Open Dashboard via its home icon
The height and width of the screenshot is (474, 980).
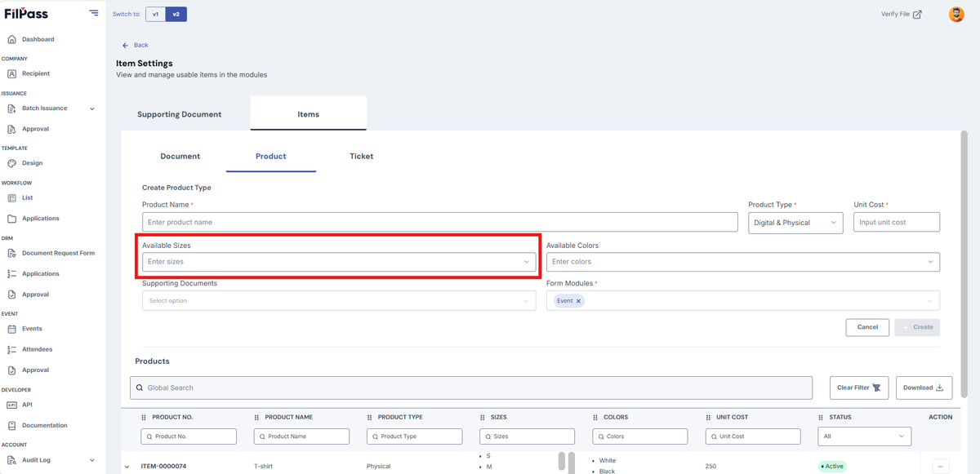point(12,39)
